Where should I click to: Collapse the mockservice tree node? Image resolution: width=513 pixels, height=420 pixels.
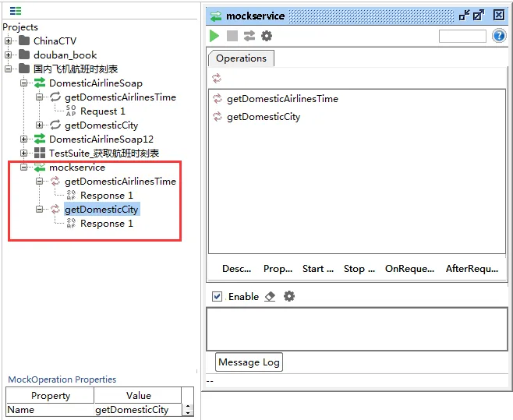click(x=24, y=168)
